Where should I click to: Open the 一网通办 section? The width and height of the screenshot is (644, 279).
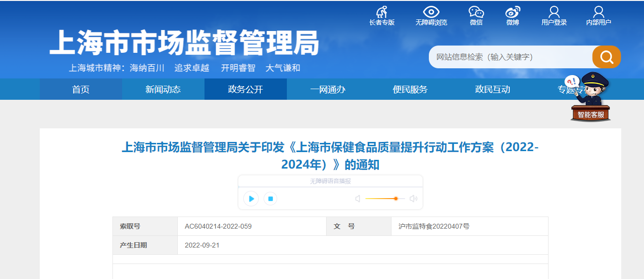click(x=328, y=89)
